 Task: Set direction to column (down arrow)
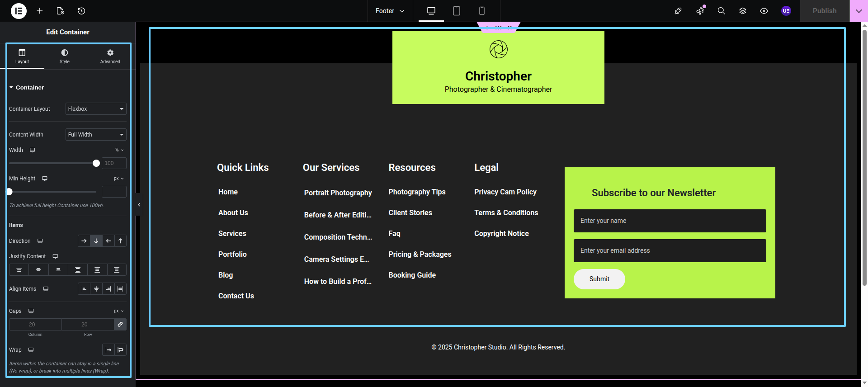pyautogui.click(x=96, y=241)
